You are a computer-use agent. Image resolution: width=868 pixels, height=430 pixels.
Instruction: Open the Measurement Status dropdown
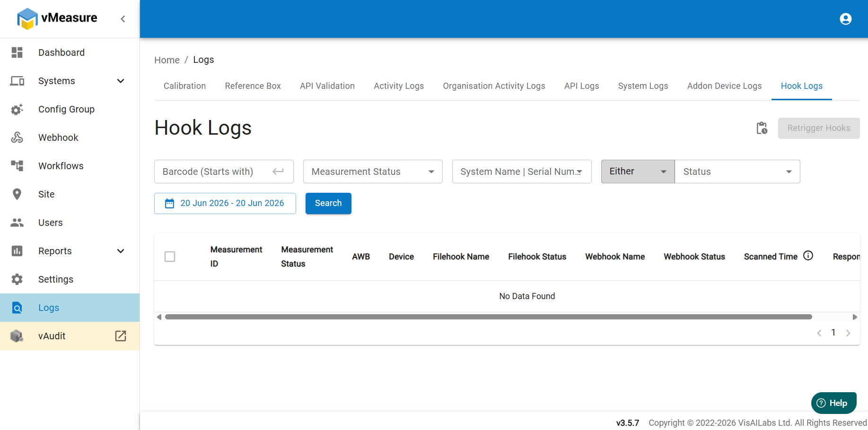click(x=373, y=172)
